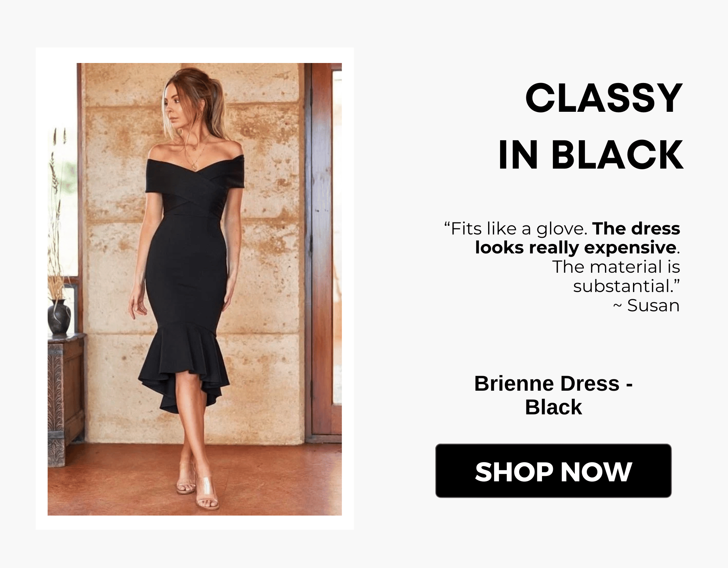The image size is (728, 568).
Task: Click the reviewer name Susan
Action: pos(653,305)
